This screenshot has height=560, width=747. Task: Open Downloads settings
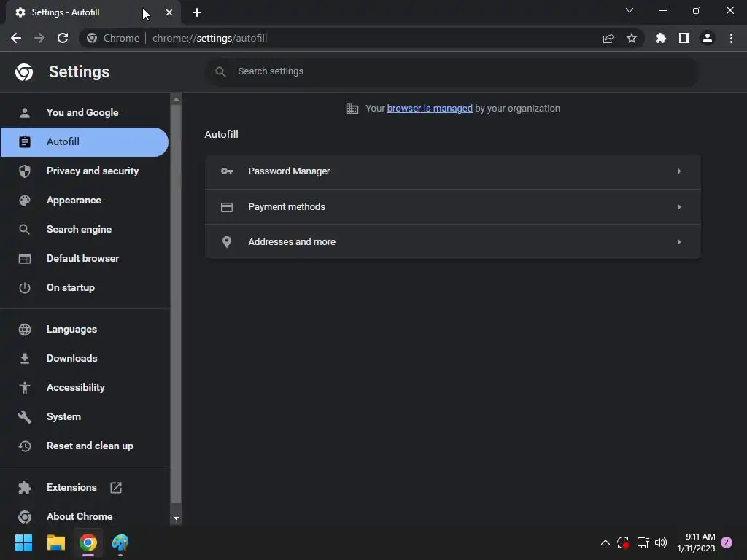click(x=85, y=358)
